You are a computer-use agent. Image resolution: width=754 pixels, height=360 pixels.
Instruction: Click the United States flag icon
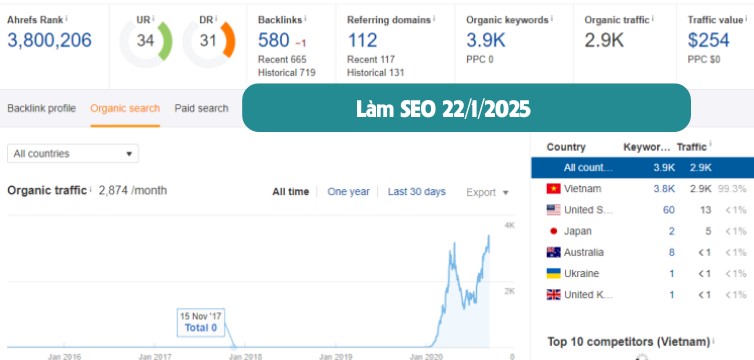coord(553,210)
